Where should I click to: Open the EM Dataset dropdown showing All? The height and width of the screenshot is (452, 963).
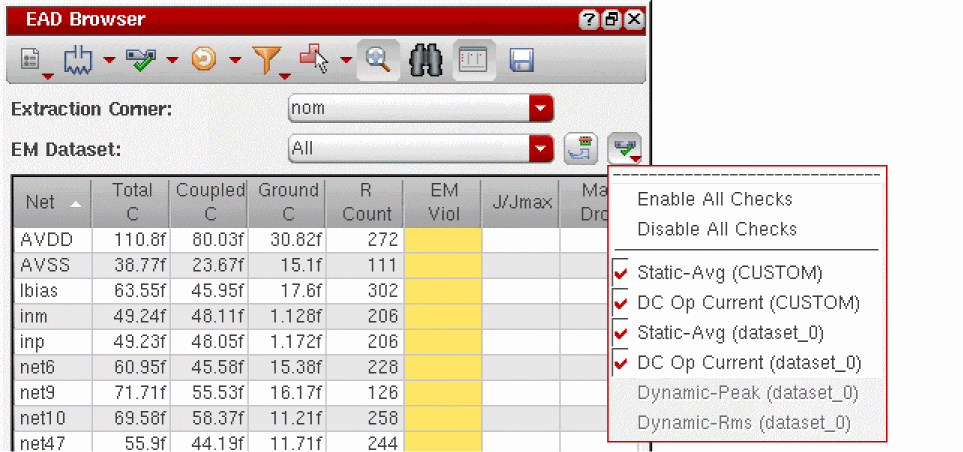click(x=421, y=149)
